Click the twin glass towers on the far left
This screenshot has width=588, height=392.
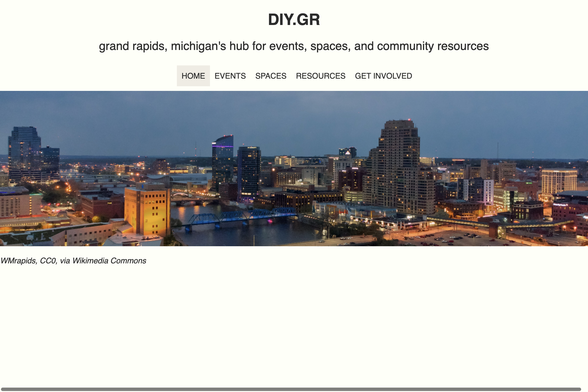[25, 155]
